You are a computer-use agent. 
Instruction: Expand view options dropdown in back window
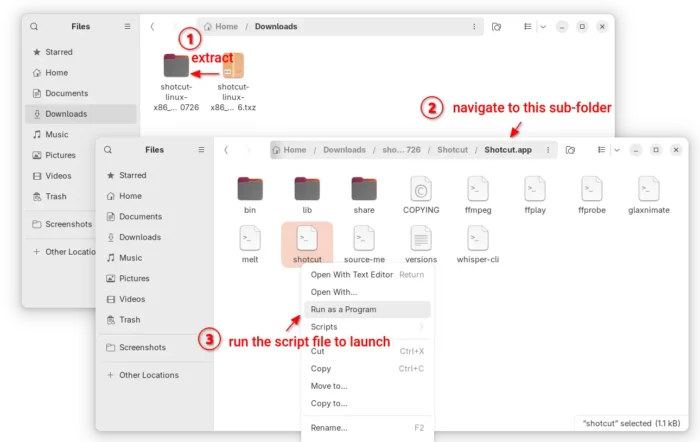click(543, 27)
